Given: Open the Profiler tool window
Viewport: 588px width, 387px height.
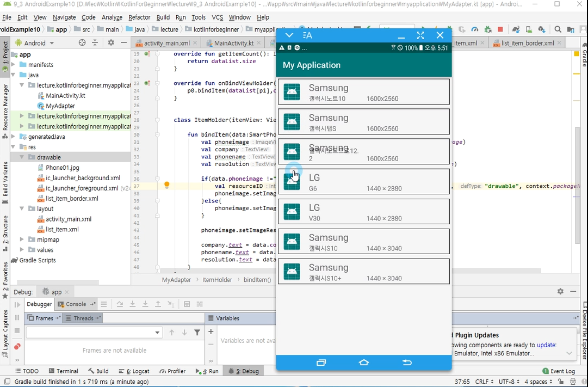Looking at the screenshot, I should click(172, 371).
